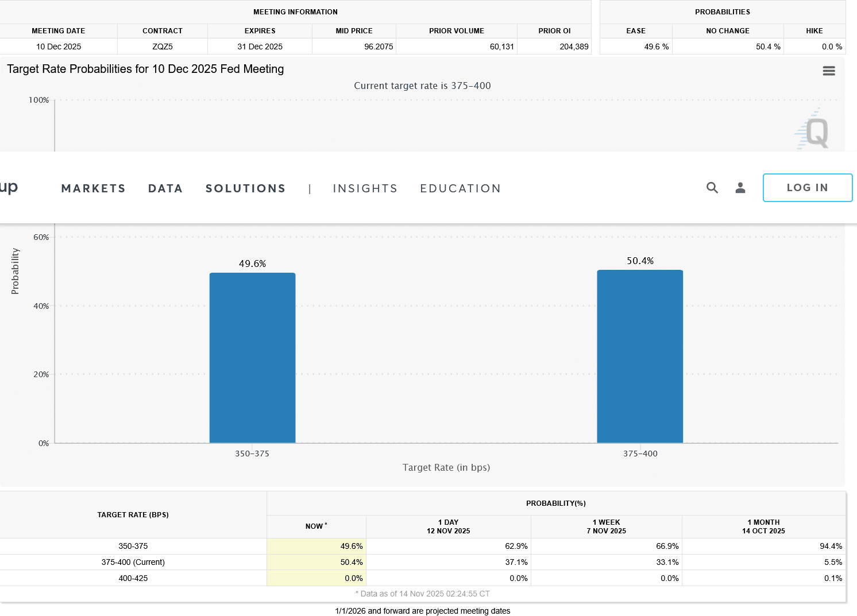Select the 350-375 probability bar

253,356
